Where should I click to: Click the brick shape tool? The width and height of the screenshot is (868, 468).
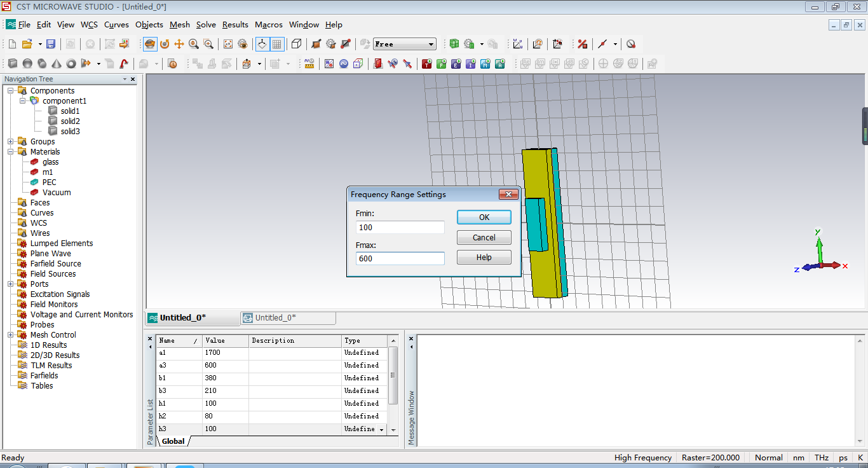click(x=13, y=64)
